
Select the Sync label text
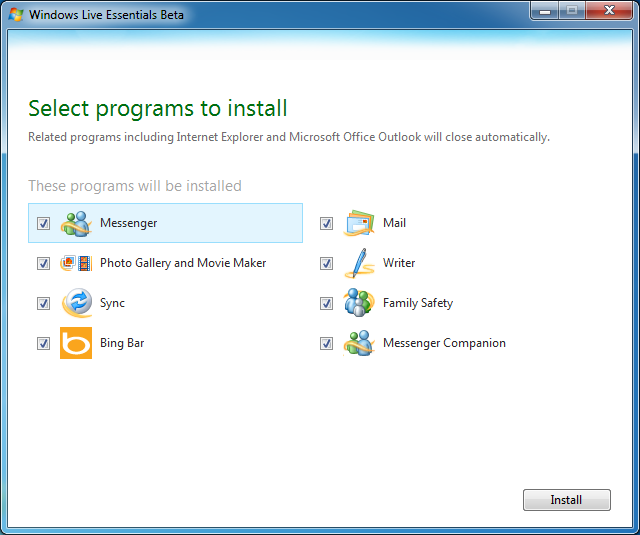[112, 303]
